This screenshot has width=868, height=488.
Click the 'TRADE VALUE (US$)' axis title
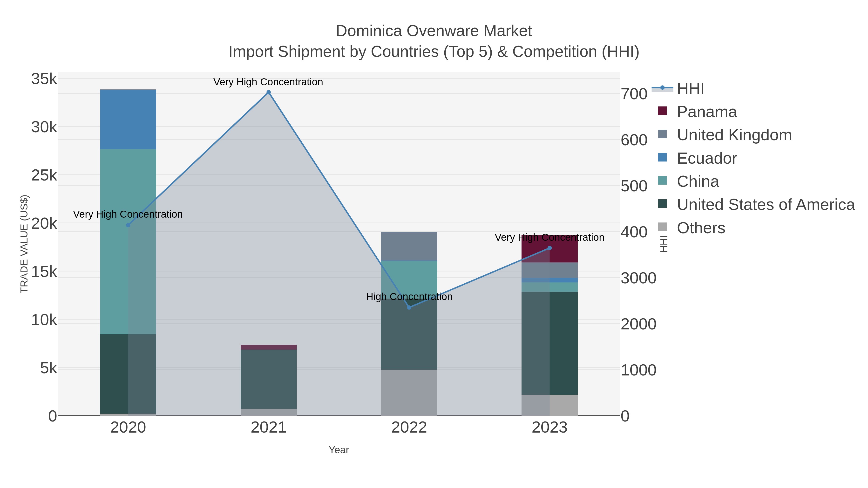24,244
